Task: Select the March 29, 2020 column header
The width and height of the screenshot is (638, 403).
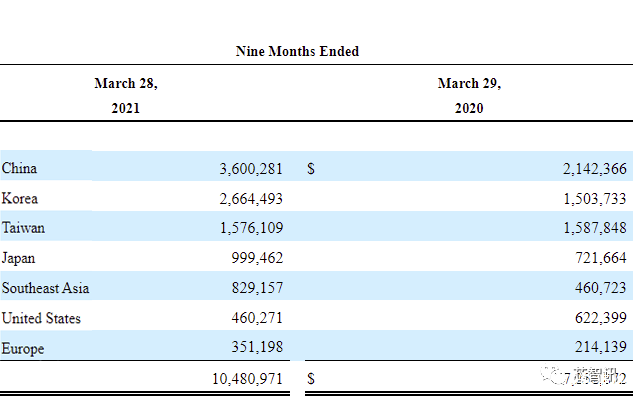Action: tap(469, 96)
